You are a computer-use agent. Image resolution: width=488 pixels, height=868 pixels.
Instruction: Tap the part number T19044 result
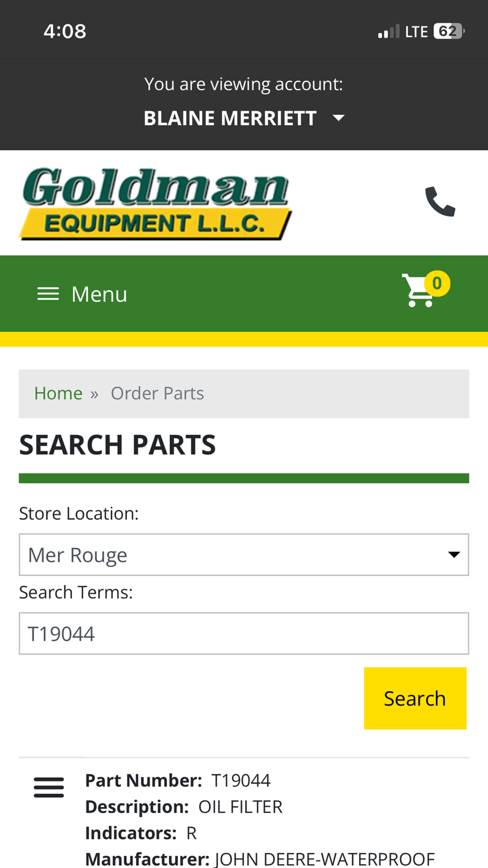(x=241, y=780)
